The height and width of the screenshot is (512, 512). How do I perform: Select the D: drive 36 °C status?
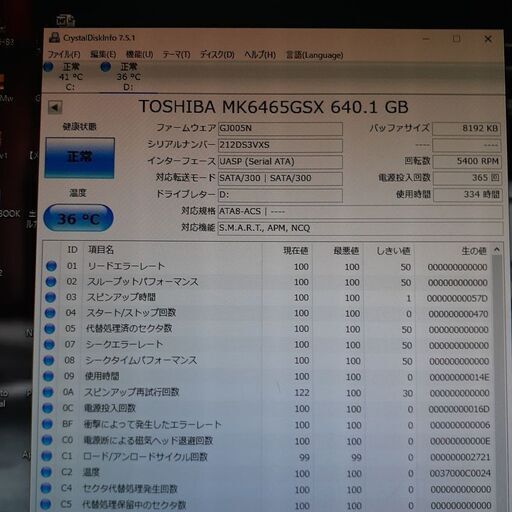click(x=122, y=76)
